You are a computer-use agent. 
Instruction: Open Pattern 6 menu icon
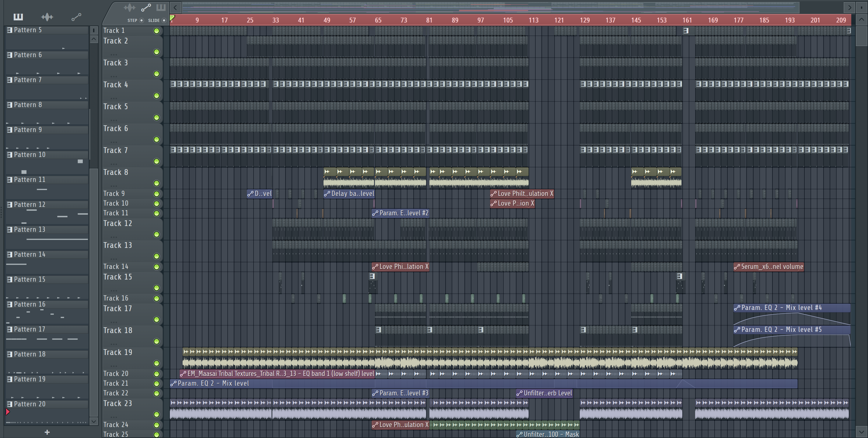[10, 55]
